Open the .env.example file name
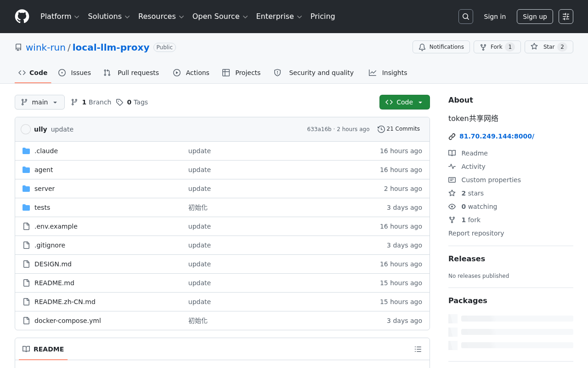 point(56,226)
